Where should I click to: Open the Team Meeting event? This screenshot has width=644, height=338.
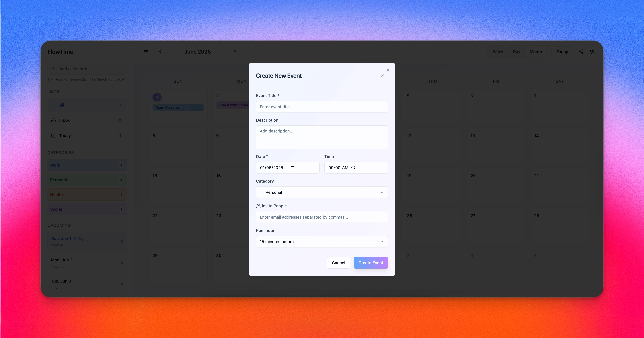point(178,107)
